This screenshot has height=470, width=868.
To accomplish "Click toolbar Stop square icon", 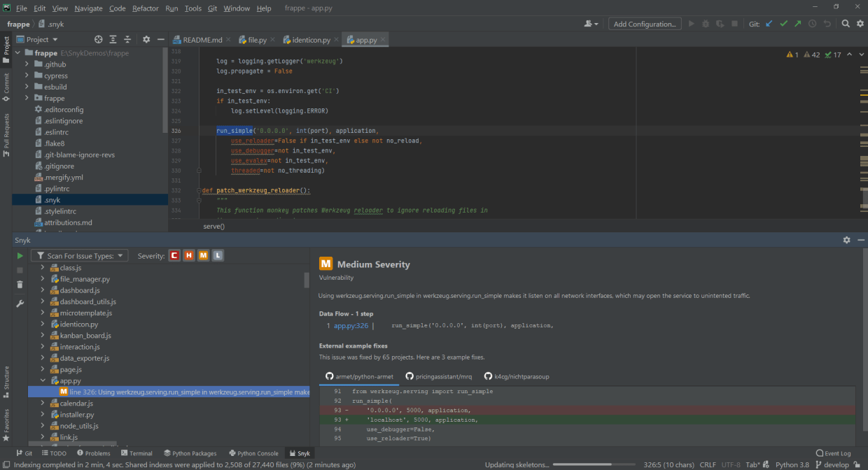I will tap(734, 24).
